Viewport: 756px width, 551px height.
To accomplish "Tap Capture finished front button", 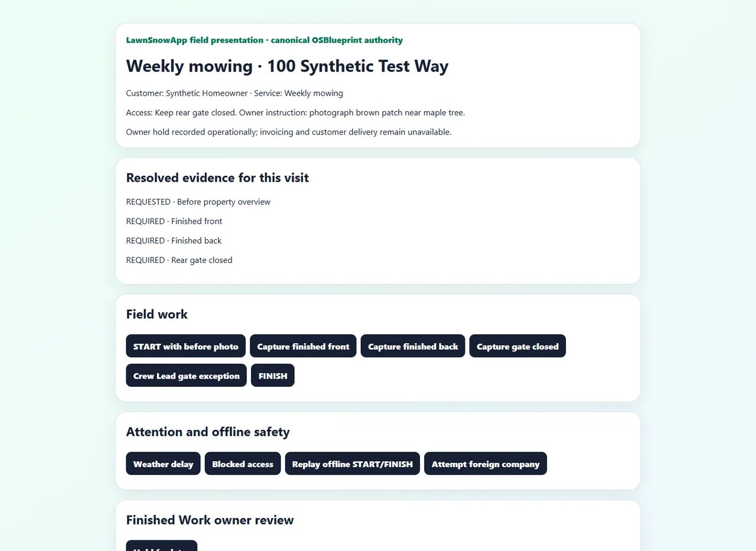I will tap(303, 346).
